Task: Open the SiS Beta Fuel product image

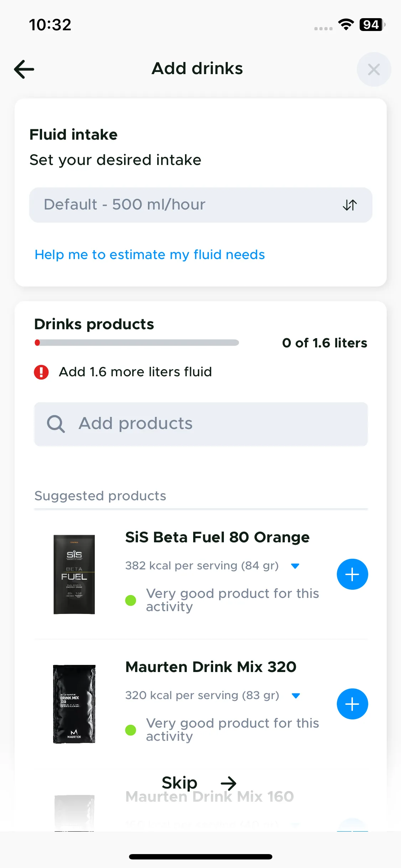Action: [74, 574]
